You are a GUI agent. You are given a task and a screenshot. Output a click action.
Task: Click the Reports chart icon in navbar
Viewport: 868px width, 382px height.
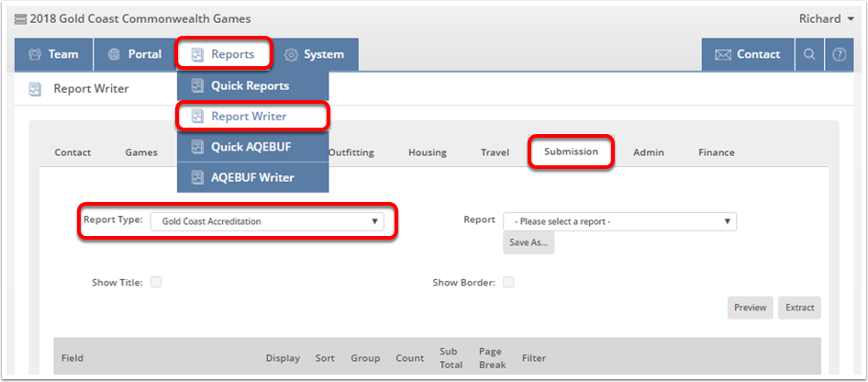click(x=197, y=55)
